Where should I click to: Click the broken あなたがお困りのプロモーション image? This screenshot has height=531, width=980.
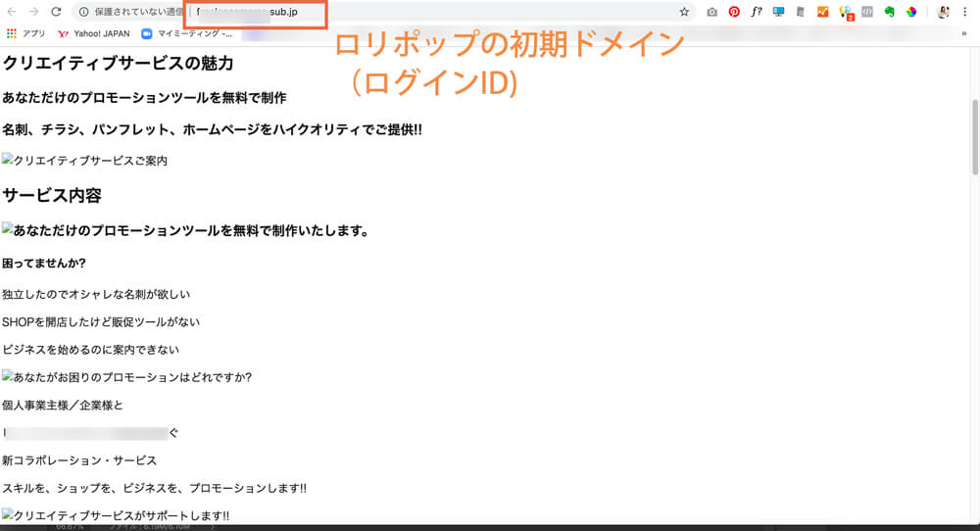coord(126,377)
